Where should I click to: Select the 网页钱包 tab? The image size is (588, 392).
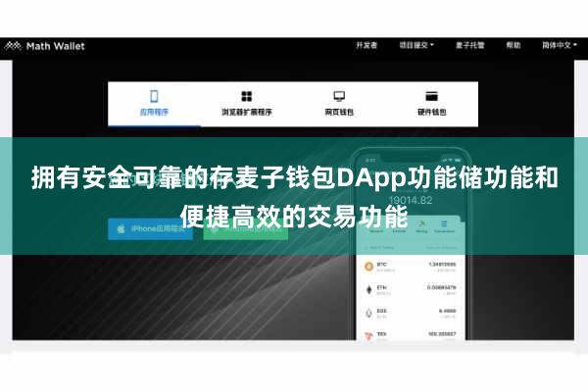(339, 104)
